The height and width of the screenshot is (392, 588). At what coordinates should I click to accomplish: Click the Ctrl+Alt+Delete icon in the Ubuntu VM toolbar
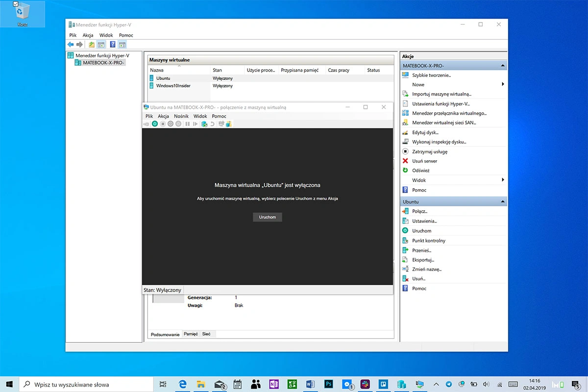(x=146, y=124)
